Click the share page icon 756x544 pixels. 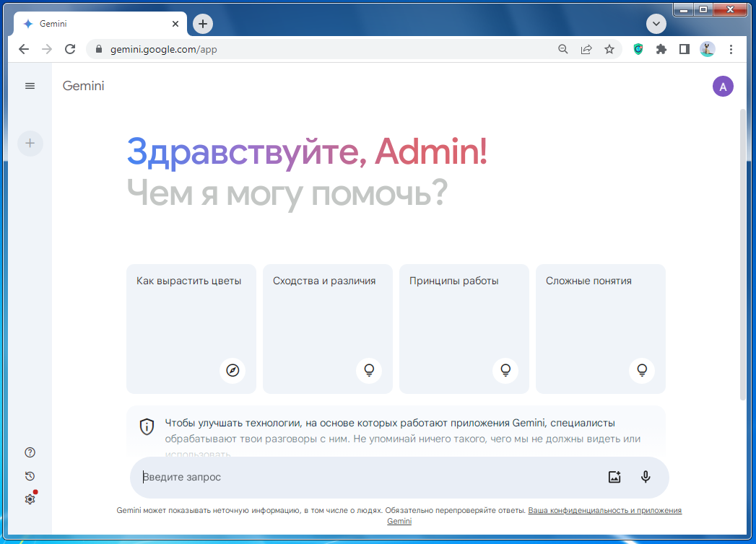(586, 49)
